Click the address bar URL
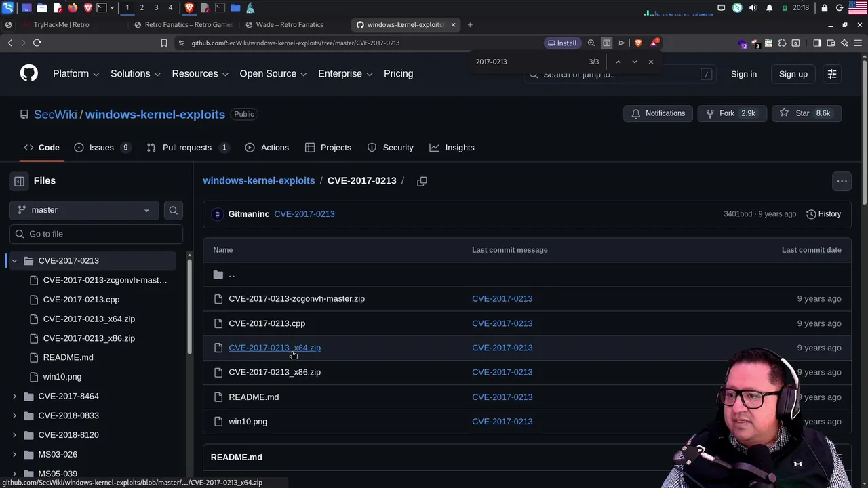The width and height of the screenshot is (868, 488). tap(295, 43)
